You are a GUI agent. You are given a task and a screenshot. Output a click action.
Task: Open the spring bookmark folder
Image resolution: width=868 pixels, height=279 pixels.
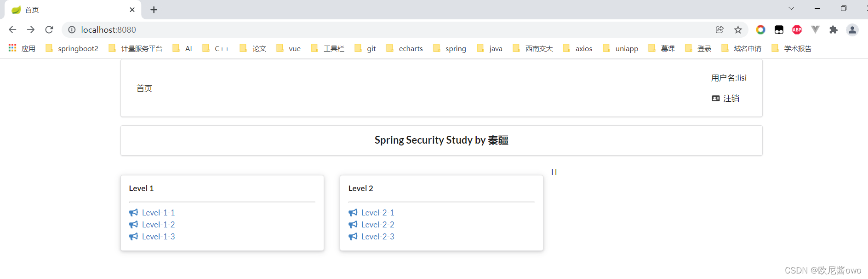pyautogui.click(x=449, y=48)
